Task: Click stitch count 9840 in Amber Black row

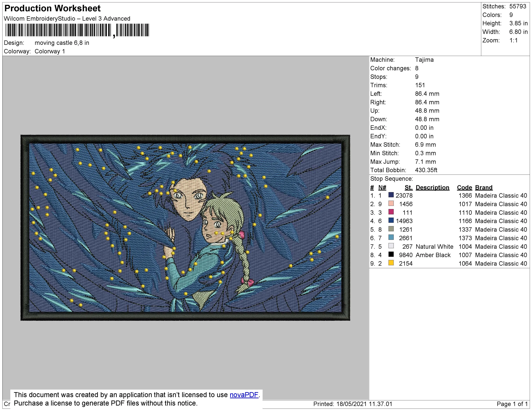Action: click(x=406, y=255)
